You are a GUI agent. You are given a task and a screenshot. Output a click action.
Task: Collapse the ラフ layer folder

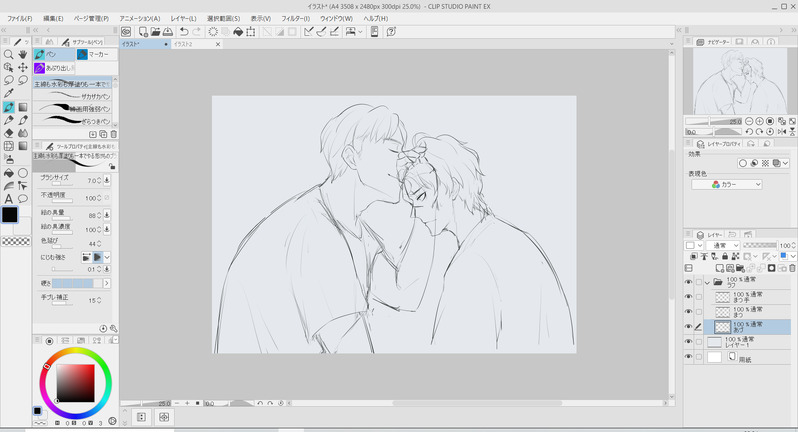pyautogui.click(x=707, y=282)
